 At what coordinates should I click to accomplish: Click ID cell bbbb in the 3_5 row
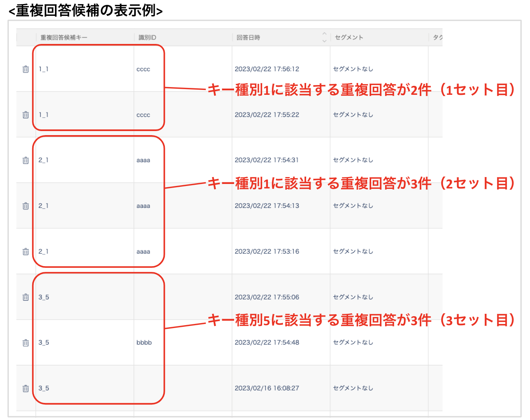coord(144,343)
